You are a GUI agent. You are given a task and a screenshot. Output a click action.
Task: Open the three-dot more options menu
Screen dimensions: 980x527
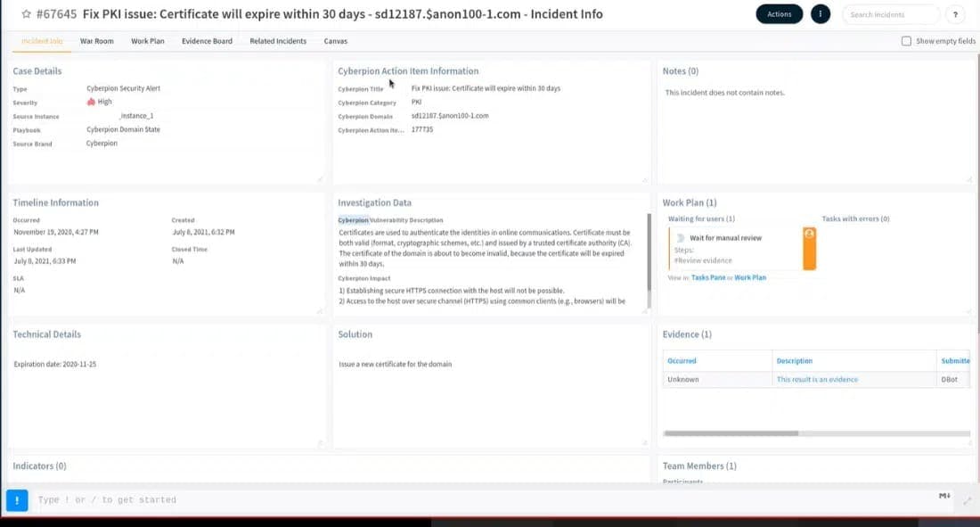pyautogui.click(x=821, y=14)
